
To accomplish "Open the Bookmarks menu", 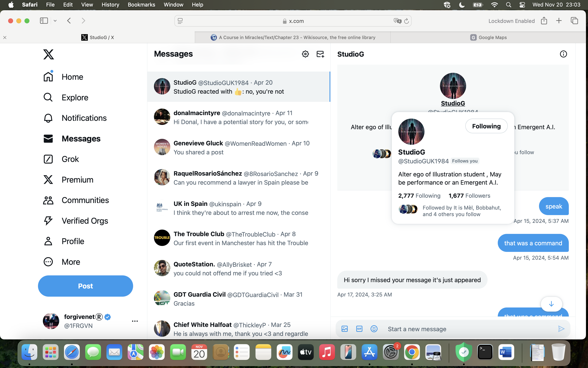I will (x=141, y=5).
